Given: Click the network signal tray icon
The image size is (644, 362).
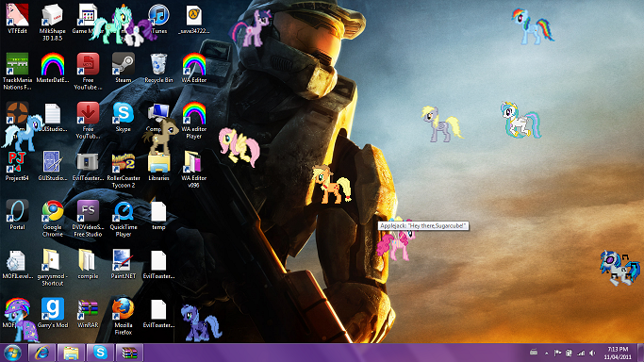Looking at the screenshot, I should coord(581,353).
